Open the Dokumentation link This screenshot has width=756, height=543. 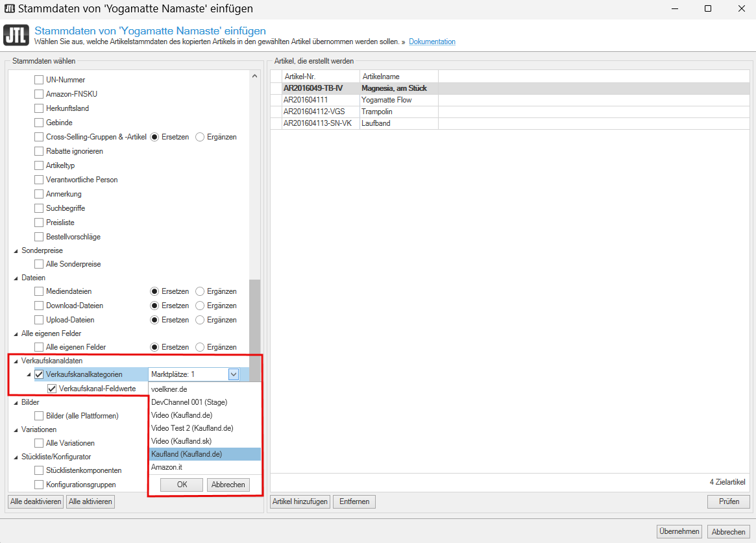click(x=432, y=42)
